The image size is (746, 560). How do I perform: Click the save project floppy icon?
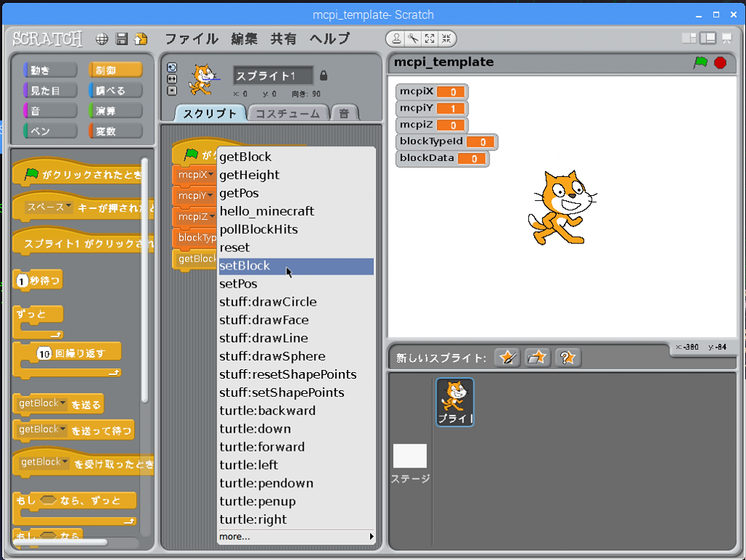click(x=122, y=39)
